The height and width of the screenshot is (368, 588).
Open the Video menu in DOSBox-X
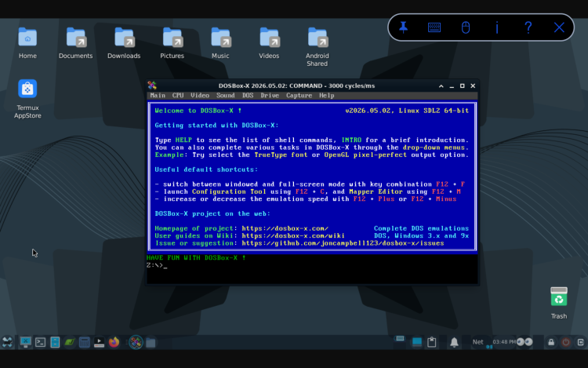200,95
